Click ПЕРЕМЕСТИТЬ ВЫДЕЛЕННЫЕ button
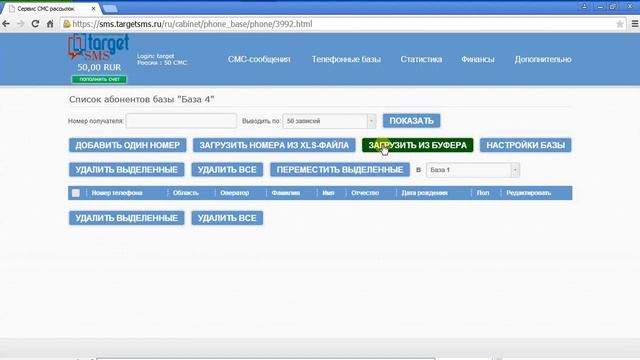This screenshot has height=360, width=640. [340, 170]
